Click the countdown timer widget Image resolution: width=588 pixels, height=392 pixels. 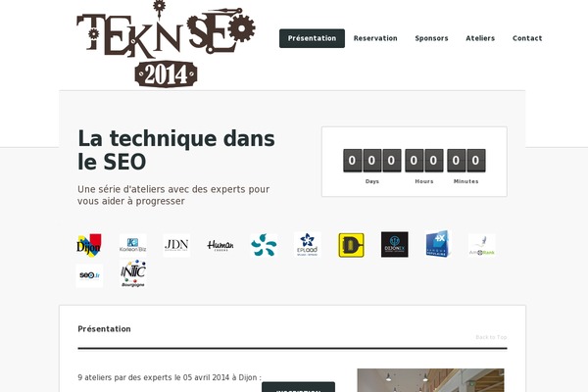coord(415,162)
